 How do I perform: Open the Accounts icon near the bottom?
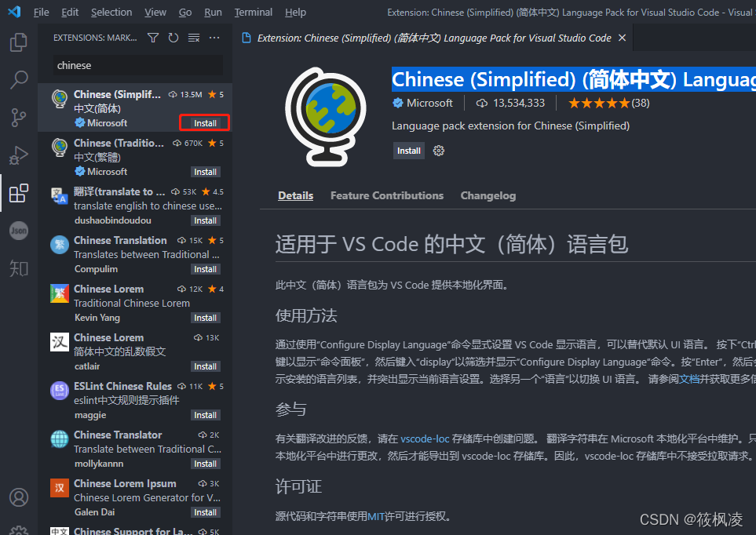(18, 497)
